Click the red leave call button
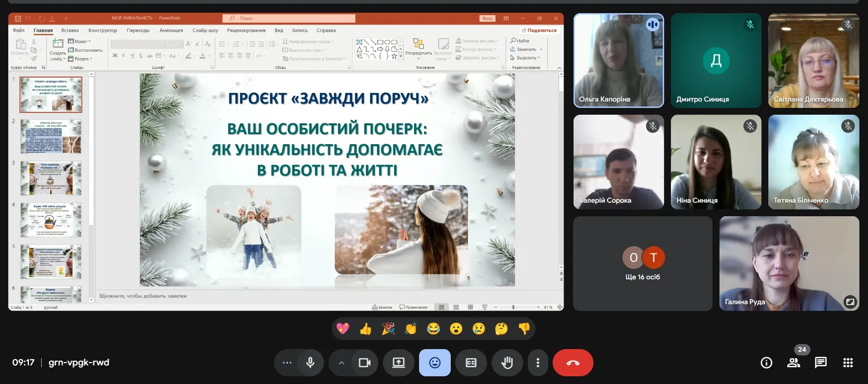 [573, 363]
